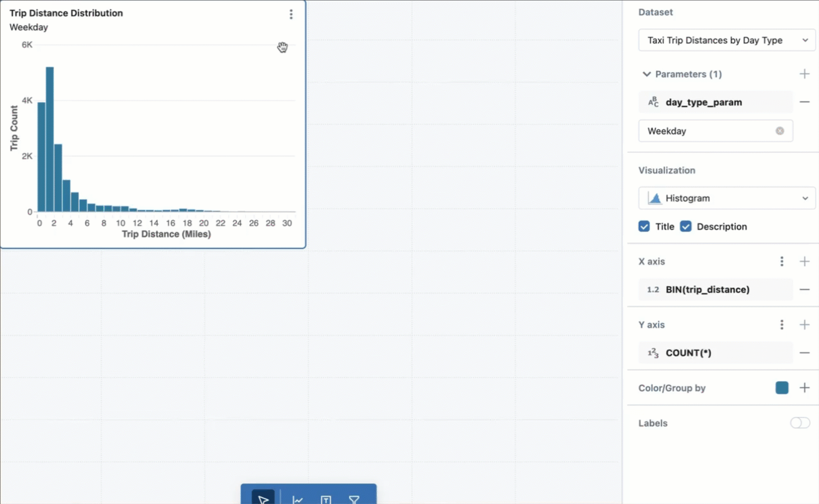Click the Color/Group by color swatch
819x504 pixels.
click(782, 388)
